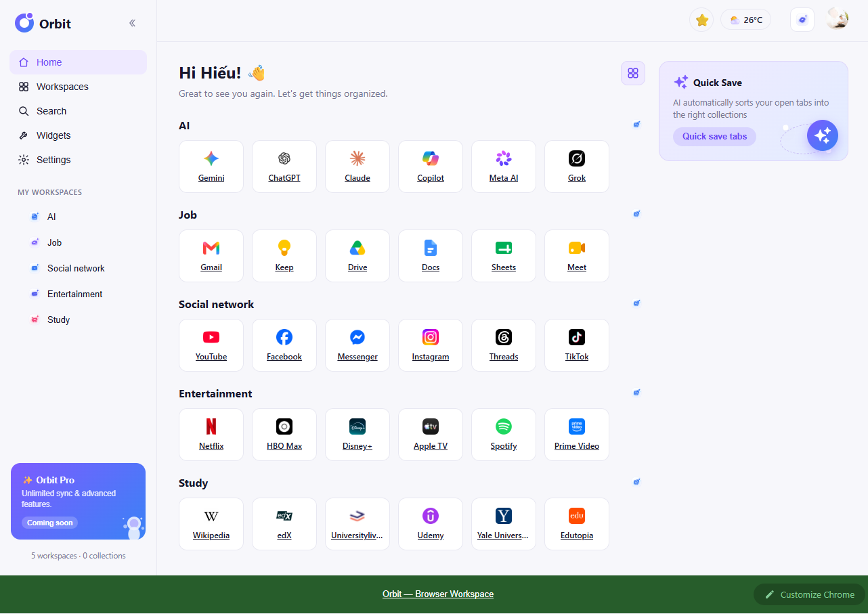Viewport: 868px width, 614px height.
Task: Open the Orbit — Browser Workspace link
Action: (438, 594)
